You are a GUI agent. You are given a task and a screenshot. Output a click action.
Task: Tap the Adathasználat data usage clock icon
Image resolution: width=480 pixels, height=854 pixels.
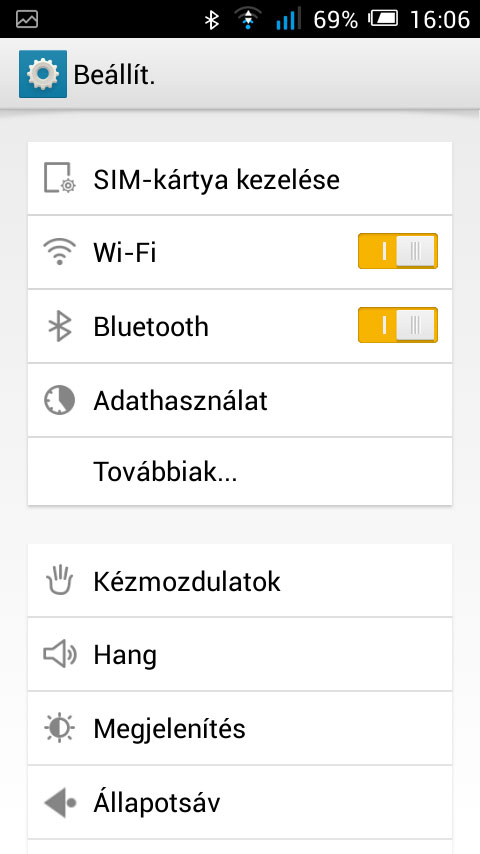click(59, 400)
